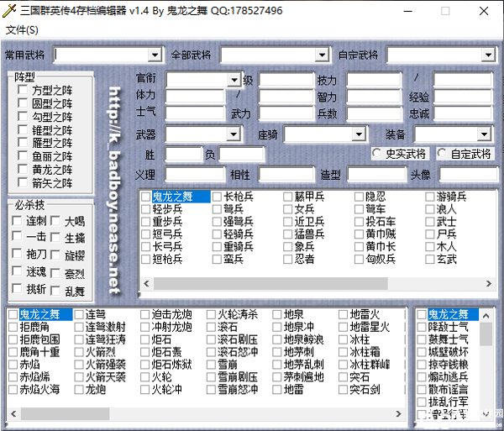The image size is (504, 431).
Task: Tick the 连弩 skill in bottom list
Action: click(x=79, y=314)
